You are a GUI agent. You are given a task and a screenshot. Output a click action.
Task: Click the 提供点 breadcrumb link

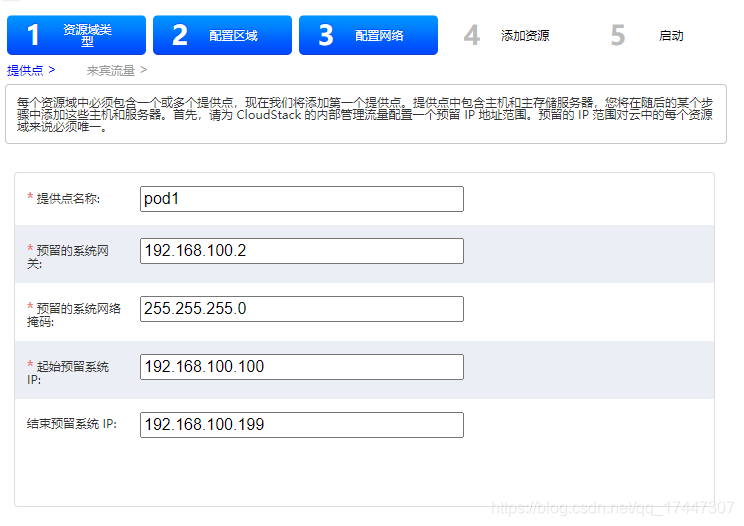[x=25, y=70]
